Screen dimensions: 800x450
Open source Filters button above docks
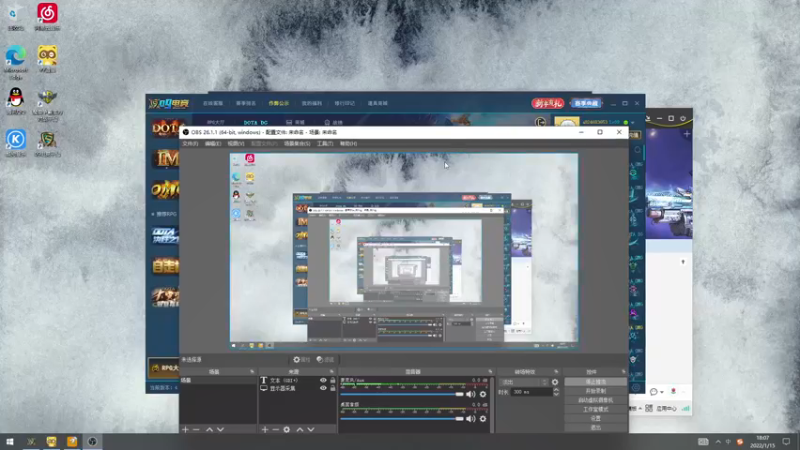325,360
